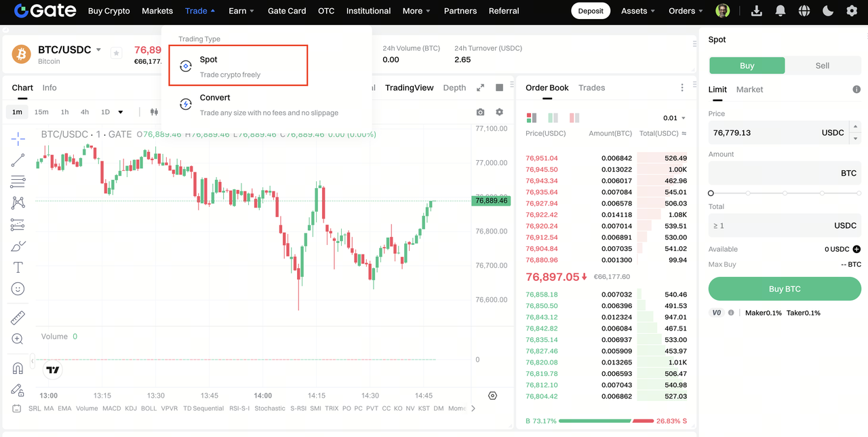The width and height of the screenshot is (868, 437).
Task: Toggle Total(USDC) column display mode
Action: click(x=684, y=134)
